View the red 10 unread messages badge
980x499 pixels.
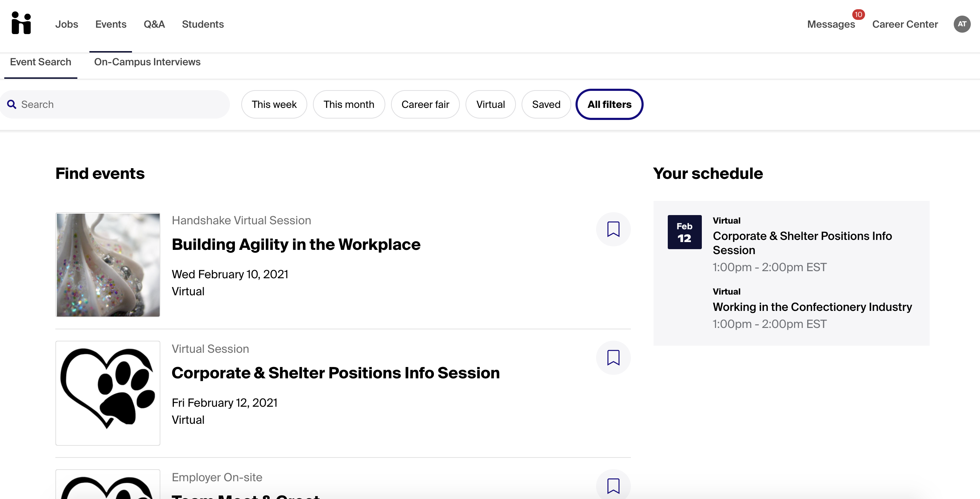pos(858,15)
